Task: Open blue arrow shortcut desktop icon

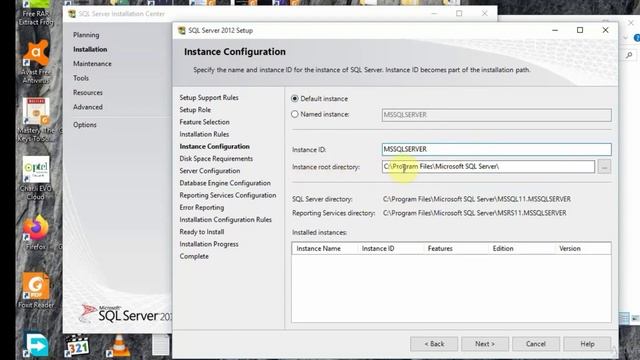Action: [x=36, y=345]
